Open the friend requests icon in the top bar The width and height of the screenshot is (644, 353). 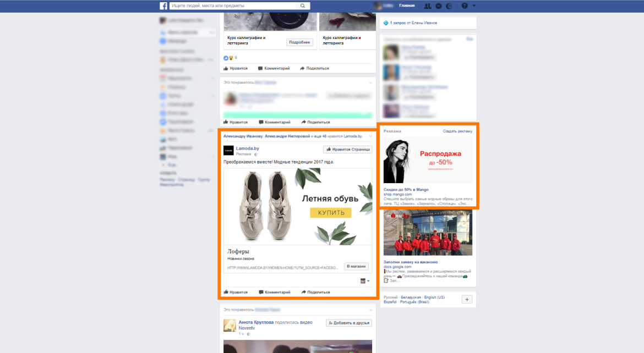[x=428, y=5]
